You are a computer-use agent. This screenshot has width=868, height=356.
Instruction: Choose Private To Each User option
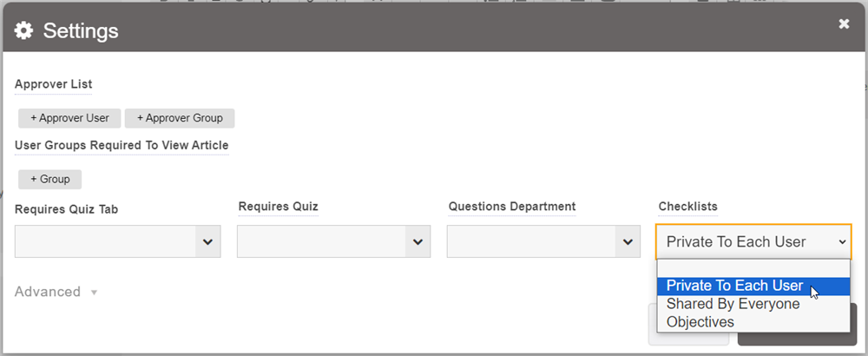pyautogui.click(x=735, y=286)
